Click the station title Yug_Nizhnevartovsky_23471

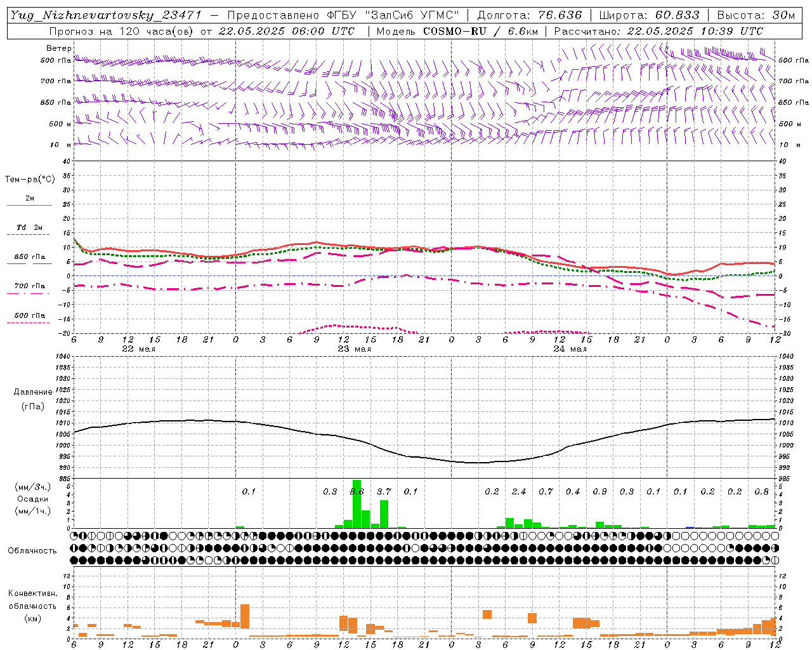click(x=106, y=15)
